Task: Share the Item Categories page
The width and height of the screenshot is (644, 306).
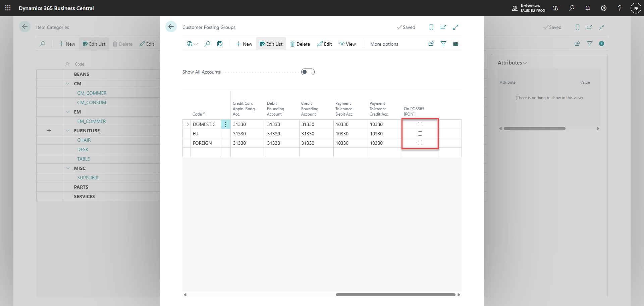Action: 578,44
